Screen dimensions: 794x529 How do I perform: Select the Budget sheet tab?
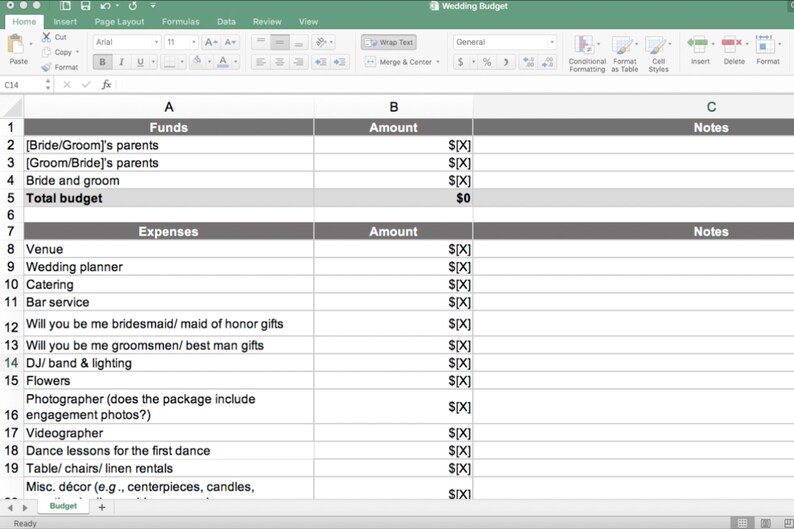[63, 506]
